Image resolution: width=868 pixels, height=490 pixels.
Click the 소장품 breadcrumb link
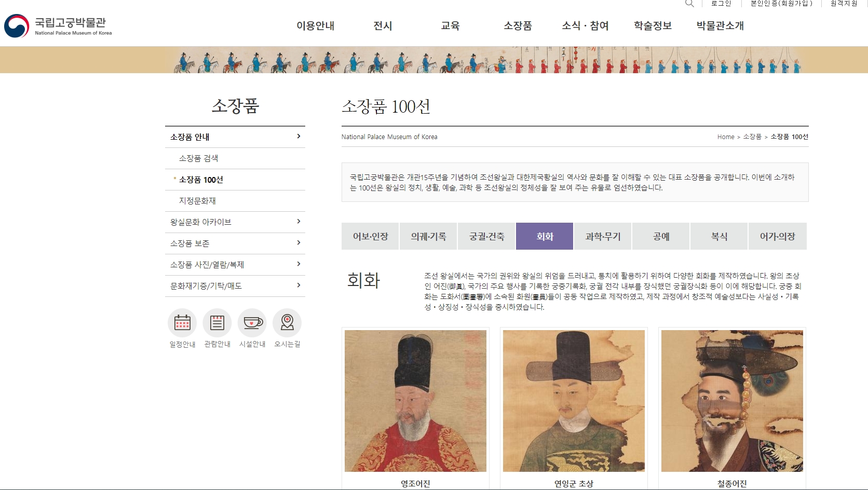(752, 137)
